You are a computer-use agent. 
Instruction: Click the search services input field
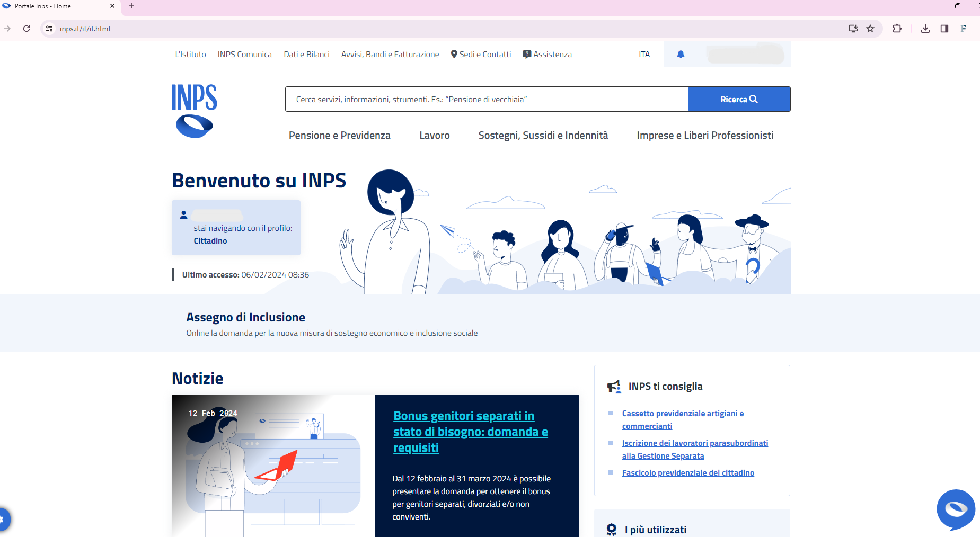[487, 99]
